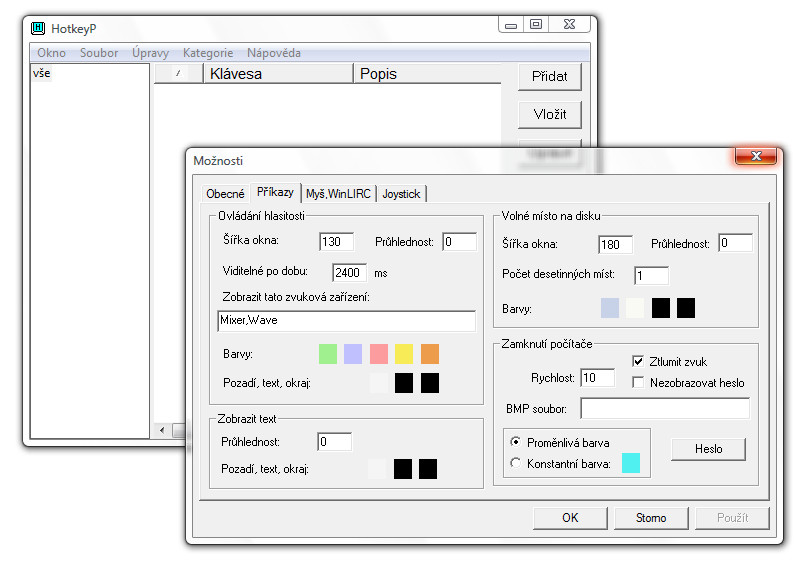Click volume control Šířka okna field with 130

tap(337, 242)
